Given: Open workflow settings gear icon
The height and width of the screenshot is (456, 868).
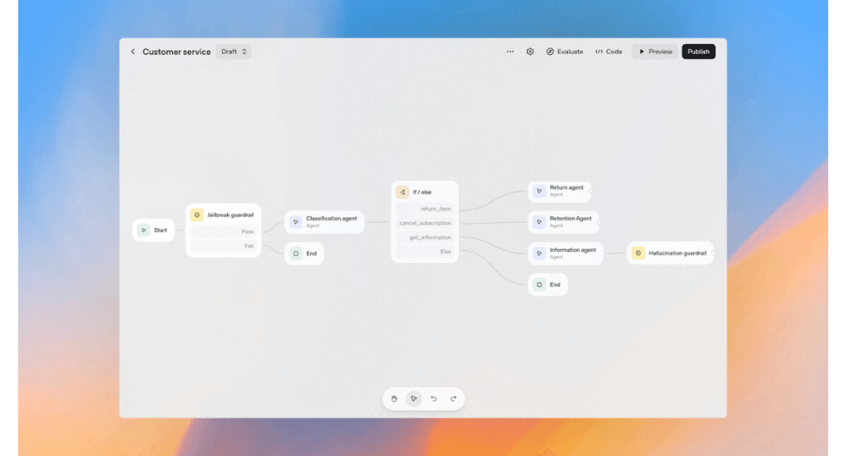Looking at the screenshot, I should click(x=530, y=52).
